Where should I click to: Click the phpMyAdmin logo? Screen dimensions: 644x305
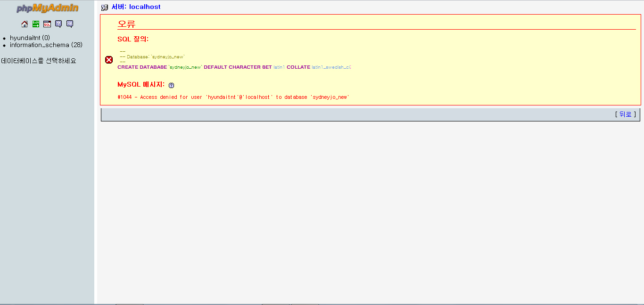pyautogui.click(x=47, y=8)
